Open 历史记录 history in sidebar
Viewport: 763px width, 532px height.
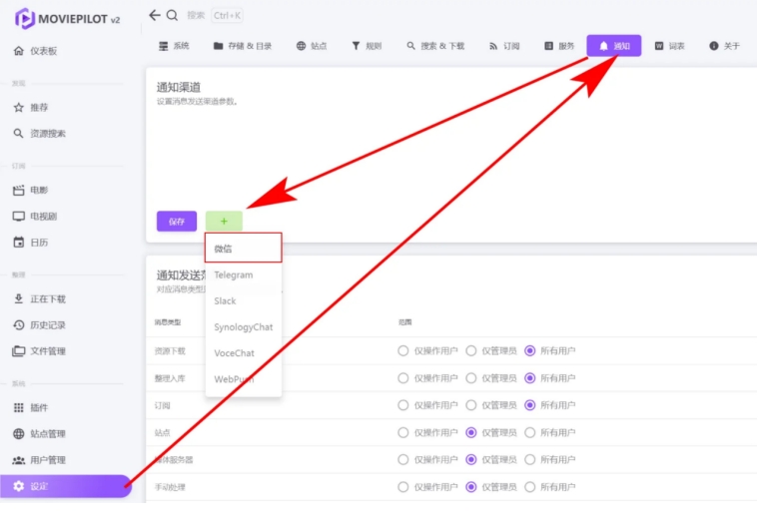pos(39,324)
